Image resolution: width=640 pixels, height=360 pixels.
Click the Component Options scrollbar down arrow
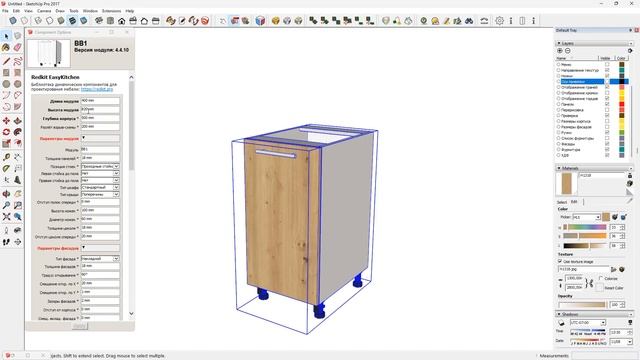[131, 313]
